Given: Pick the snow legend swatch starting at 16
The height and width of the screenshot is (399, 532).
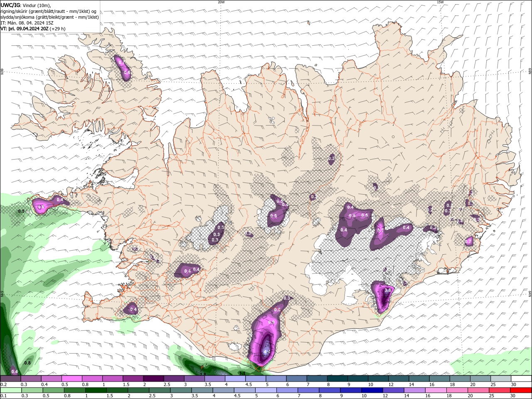Looking at the screenshot, I should tap(439, 379).
